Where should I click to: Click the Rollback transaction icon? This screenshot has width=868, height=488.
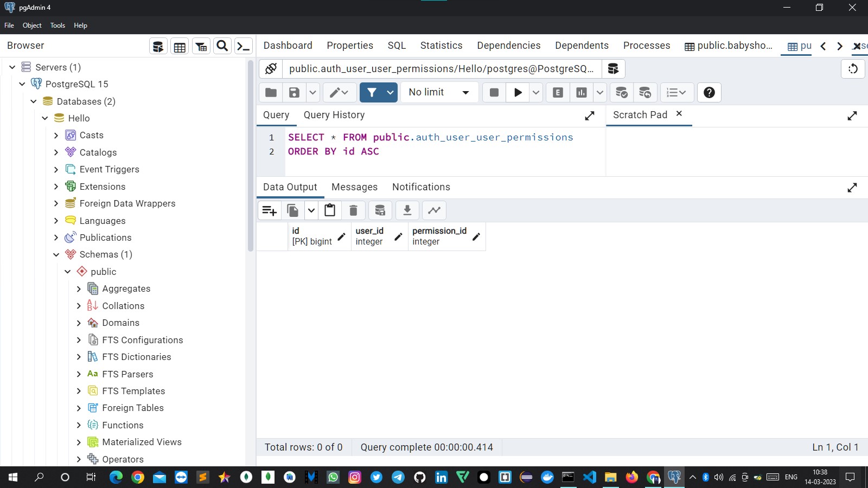(645, 92)
